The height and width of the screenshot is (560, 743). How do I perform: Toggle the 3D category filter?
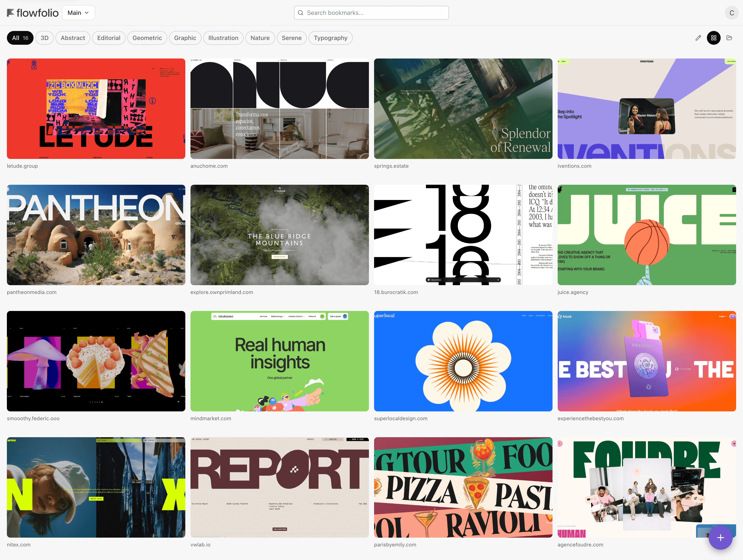44,38
